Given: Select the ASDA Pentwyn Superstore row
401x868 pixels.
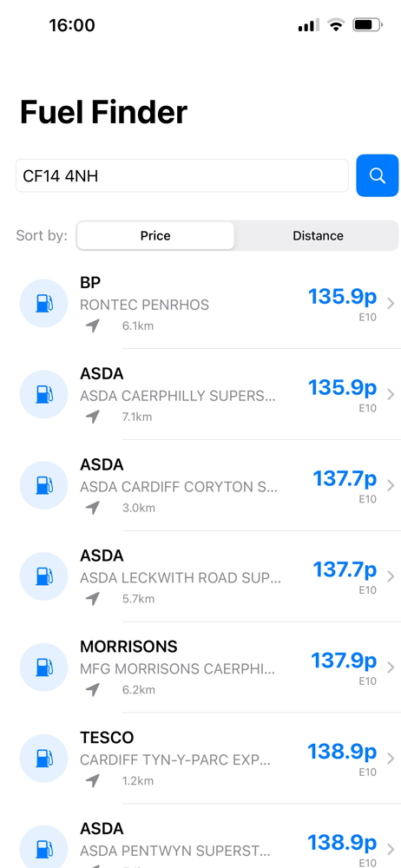Looking at the screenshot, I should 200,845.
